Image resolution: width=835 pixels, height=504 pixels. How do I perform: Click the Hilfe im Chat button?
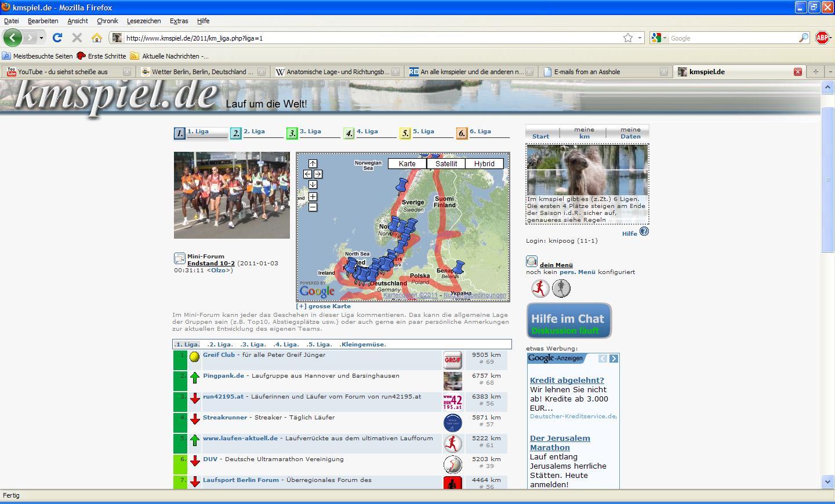(x=569, y=320)
